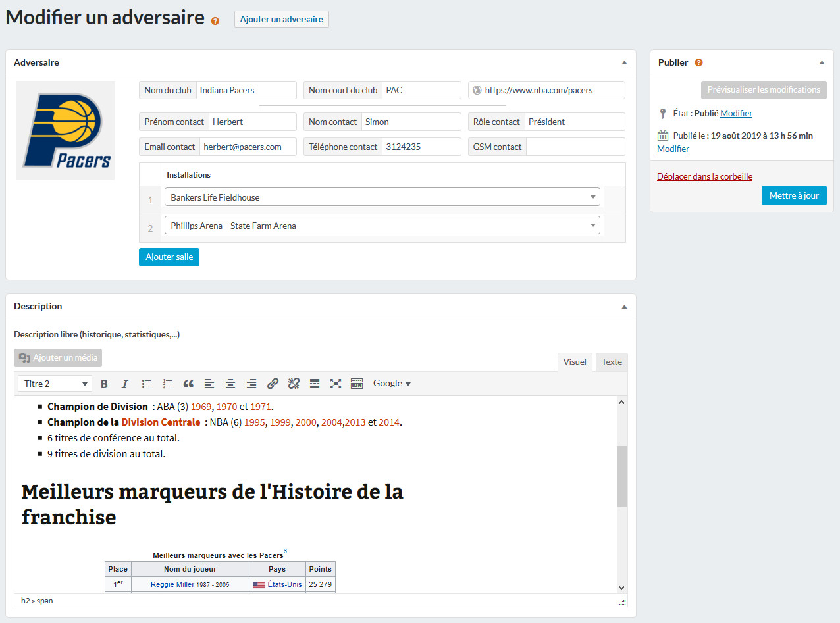Click the Nom du club field
The height and width of the screenshot is (623, 840).
point(246,90)
